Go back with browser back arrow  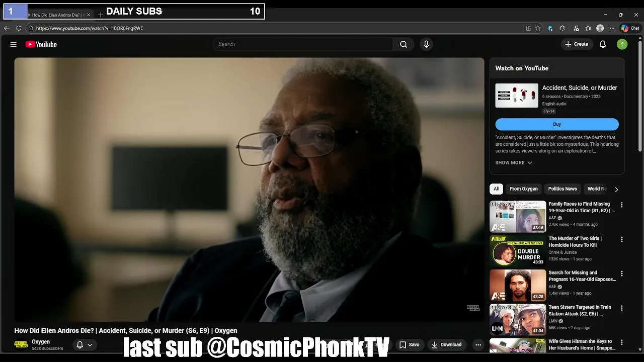(x=7, y=28)
